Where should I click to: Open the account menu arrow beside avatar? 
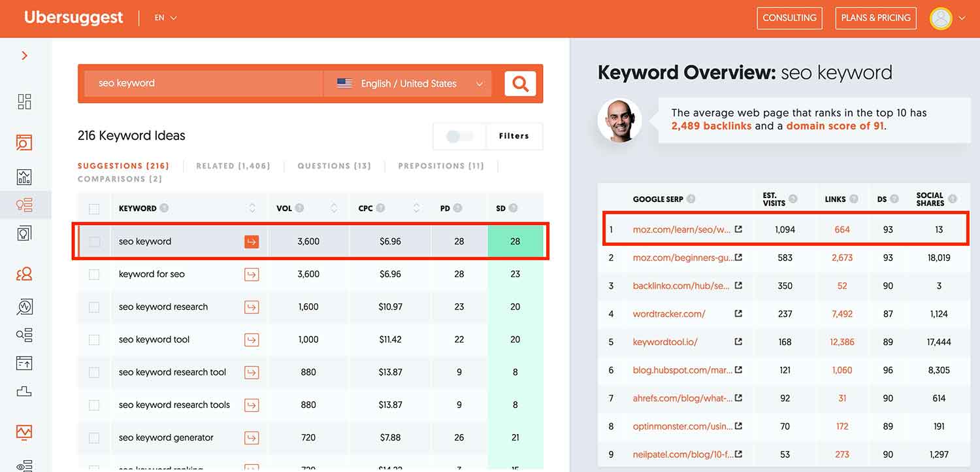[962, 19]
